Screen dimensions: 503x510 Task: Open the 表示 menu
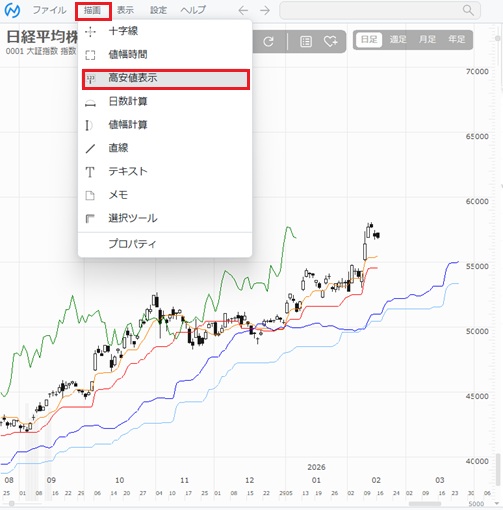tap(125, 10)
